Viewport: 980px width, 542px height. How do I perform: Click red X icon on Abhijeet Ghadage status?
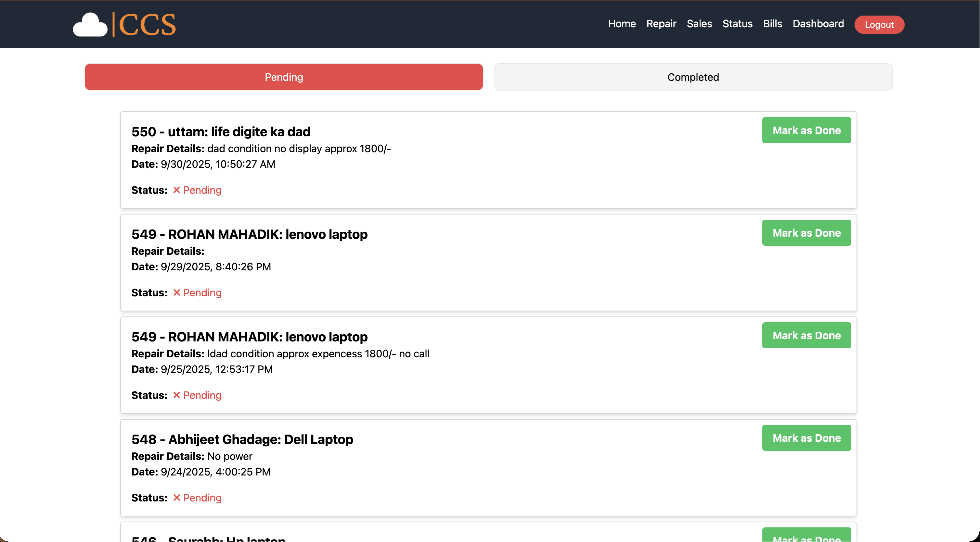click(x=176, y=498)
